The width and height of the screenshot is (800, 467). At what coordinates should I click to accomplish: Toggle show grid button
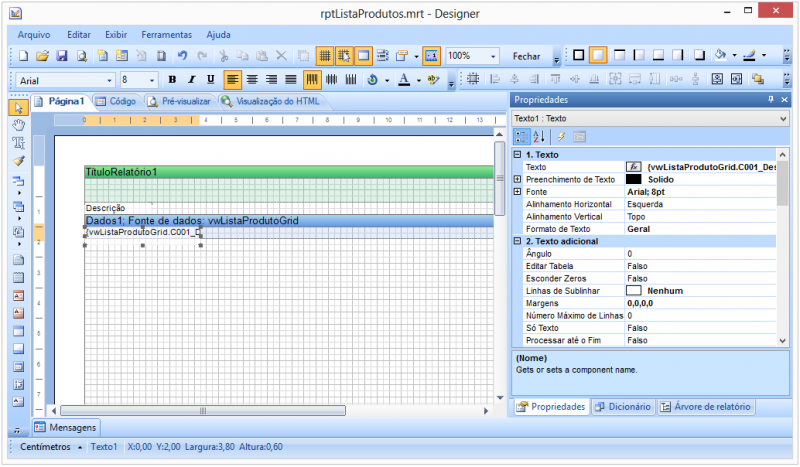pyautogui.click(x=325, y=56)
